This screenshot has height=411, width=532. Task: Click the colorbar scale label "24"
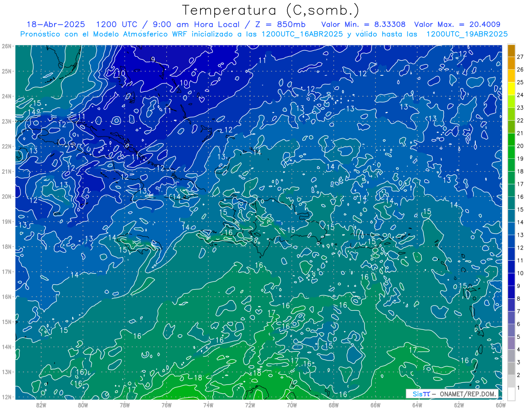(520, 95)
